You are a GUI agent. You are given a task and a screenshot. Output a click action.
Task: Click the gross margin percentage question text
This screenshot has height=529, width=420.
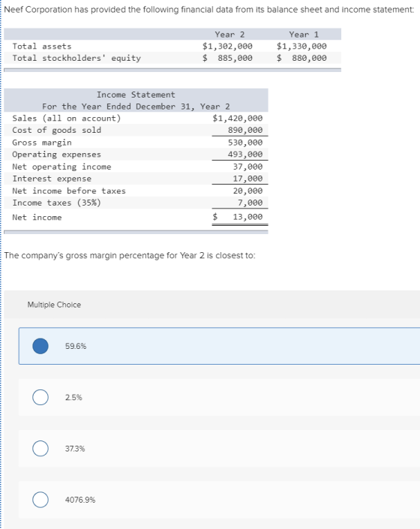coord(130,255)
